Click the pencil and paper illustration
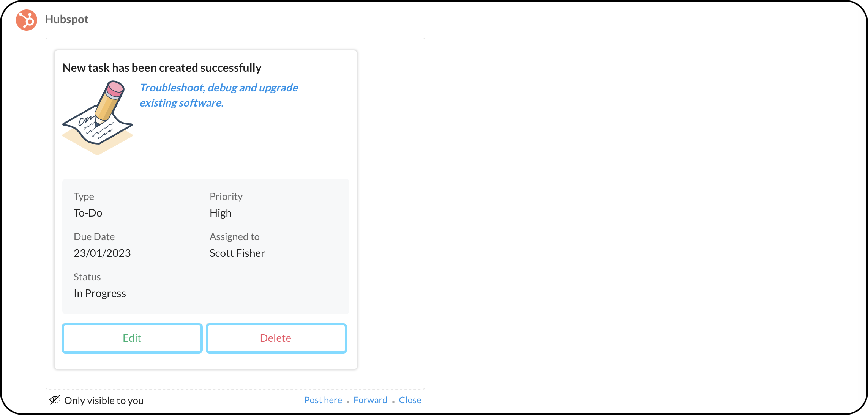 pos(98,117)
